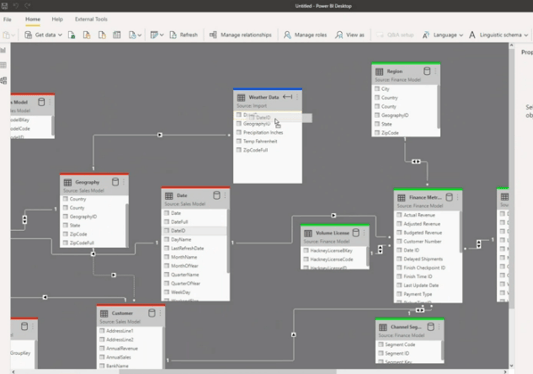The image size is (533, 374).
Task: Open the Help ribbon tab
Action: 57,19
